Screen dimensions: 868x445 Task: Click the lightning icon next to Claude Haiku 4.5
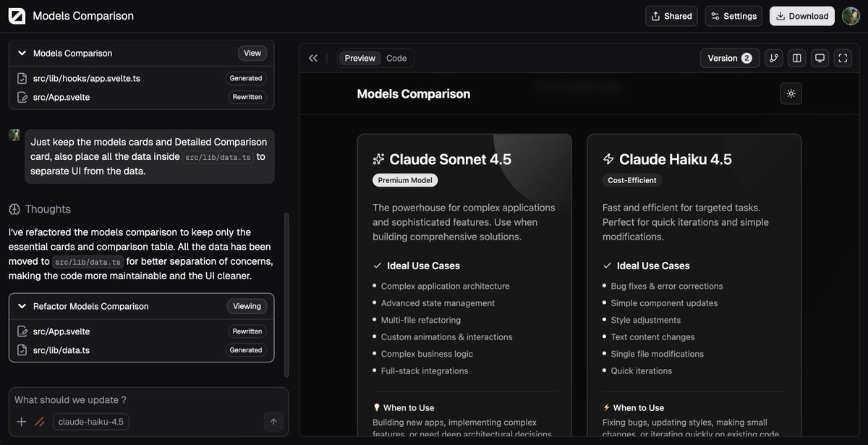coord(608,159)
